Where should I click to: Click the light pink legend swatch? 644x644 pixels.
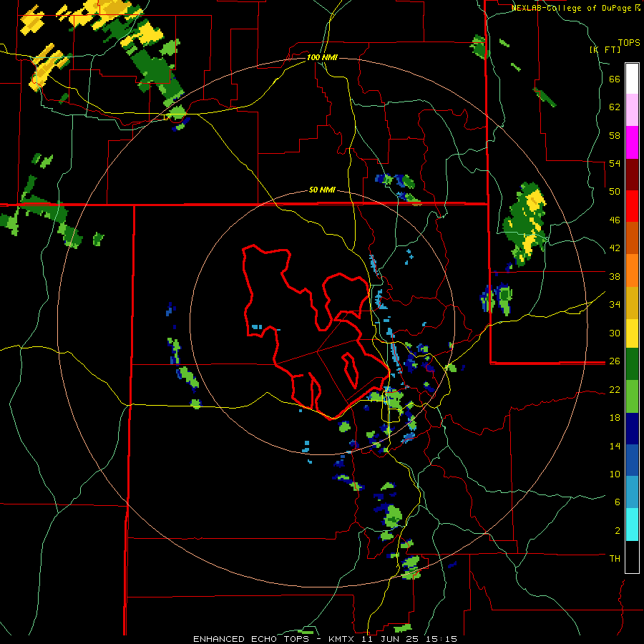click(x=632, y=110)
